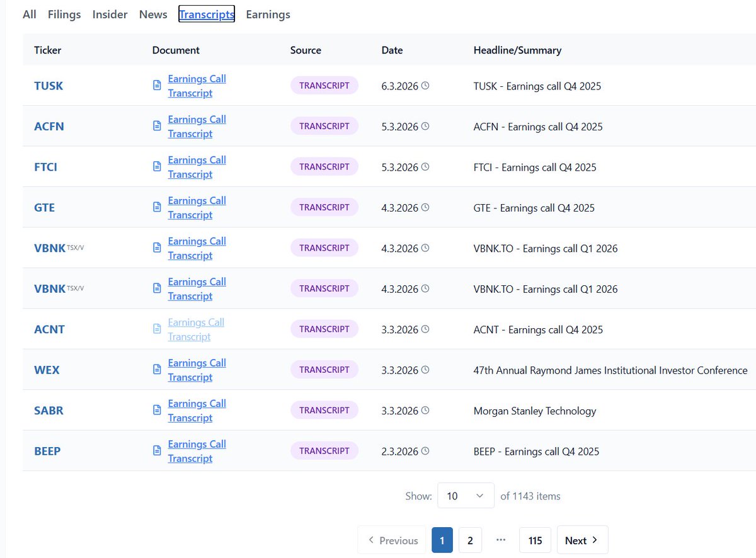This screenshot has height=558, width=756.
Task: Click the Document column header
Action: pyautogui.click(x=176, y=50)
